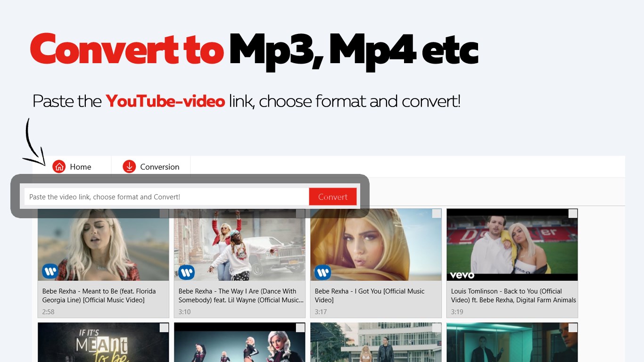Select Louis Tomlinson Back to You thumbnail image
Viewport: 644px width, 362px height.
(512, 245)
